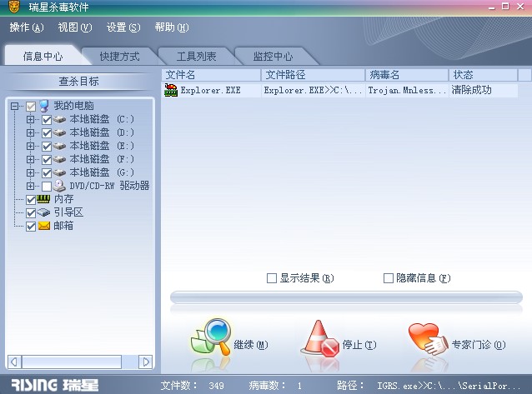Click the traffic cone stop icon
This screenshot has height=394, width=532.
click(x=320, y=338)
